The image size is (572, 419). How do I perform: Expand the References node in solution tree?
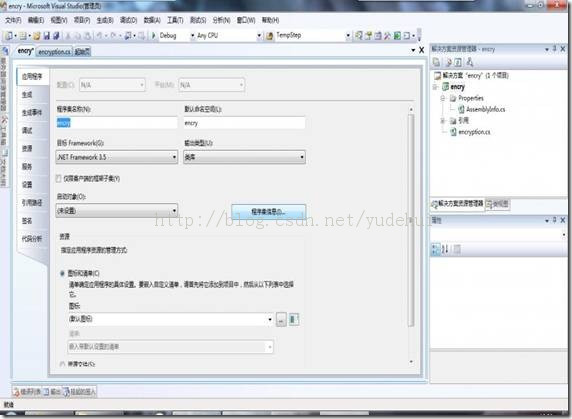442,121
